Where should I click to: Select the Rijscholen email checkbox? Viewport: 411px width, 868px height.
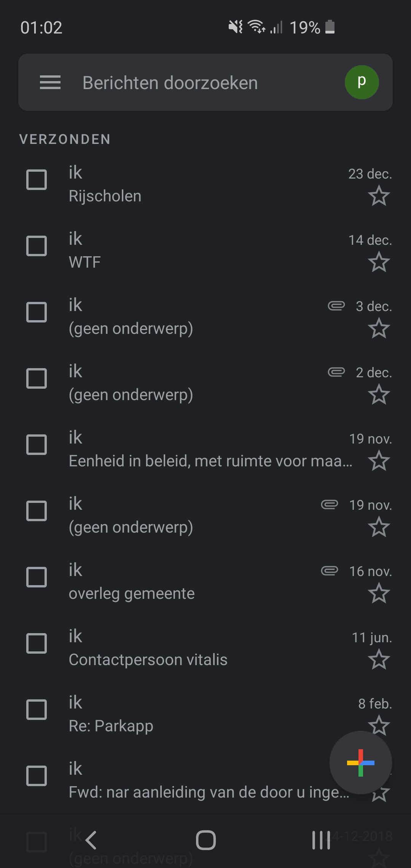37,180
